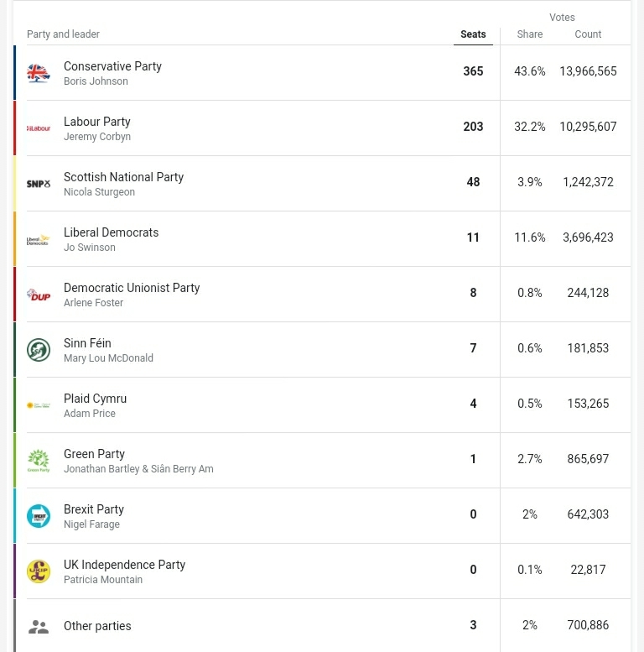Click the Plaid Cymru yellow flower logo

point(39,405)
